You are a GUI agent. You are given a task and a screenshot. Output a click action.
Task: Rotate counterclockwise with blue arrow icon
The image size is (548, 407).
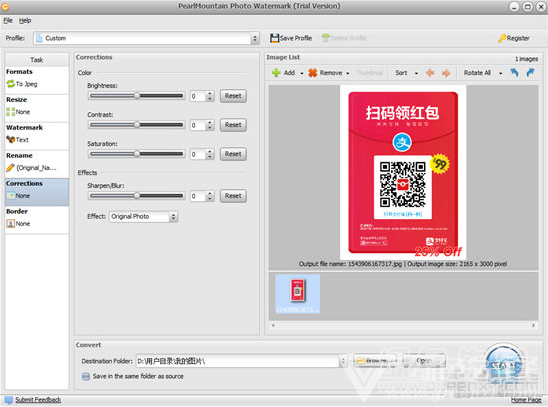[514, 73]
